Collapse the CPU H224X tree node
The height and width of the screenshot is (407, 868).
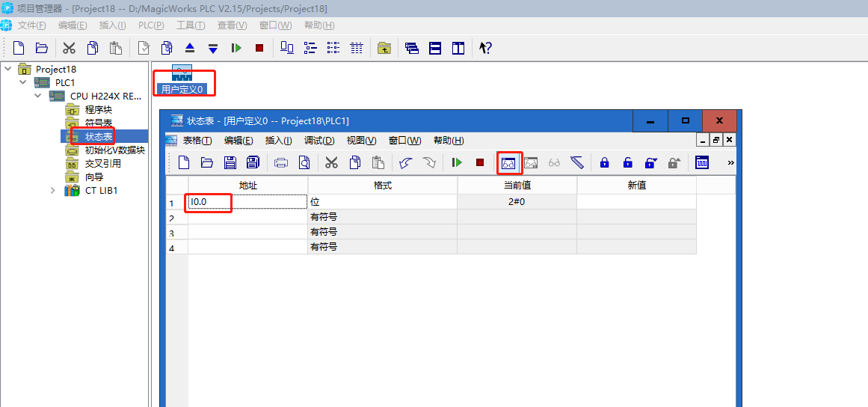pos(37,95)
